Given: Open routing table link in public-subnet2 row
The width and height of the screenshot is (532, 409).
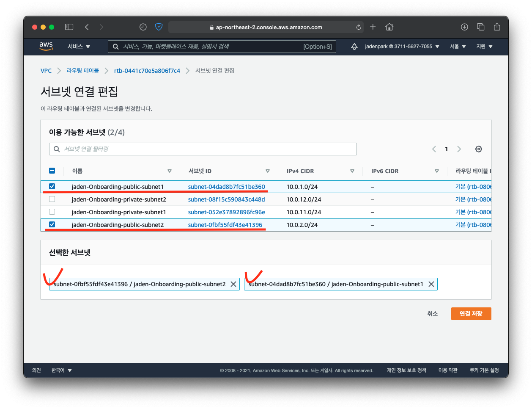Looking at the screenshot, I should [x=473, y=225].
